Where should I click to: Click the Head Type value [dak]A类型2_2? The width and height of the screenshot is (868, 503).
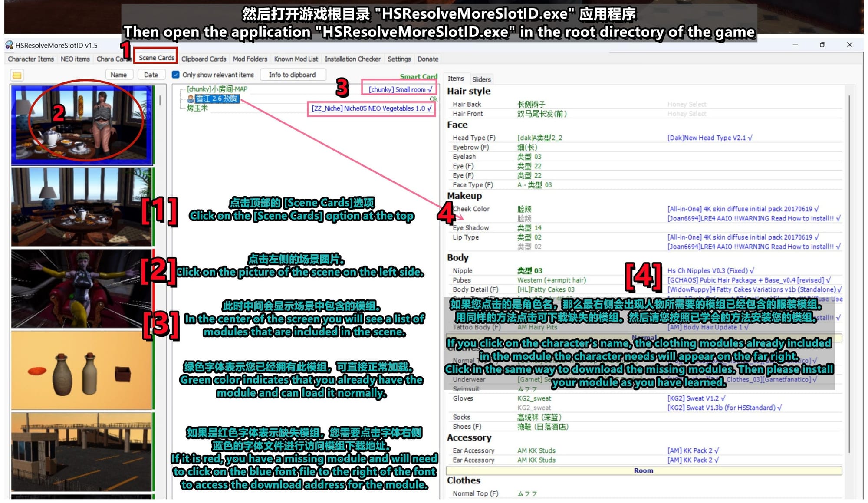(539, 138)
